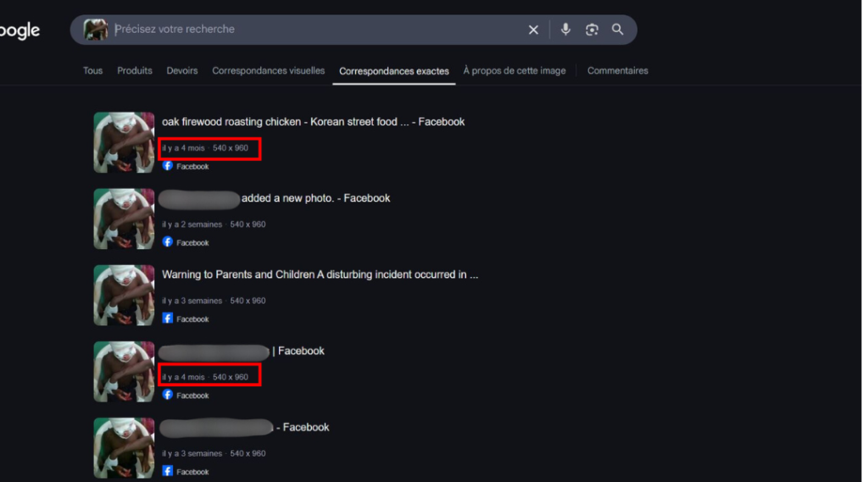Open À propos de cette image tab
Viewport: 868px width, 482px height.
(x=515, y=71)
